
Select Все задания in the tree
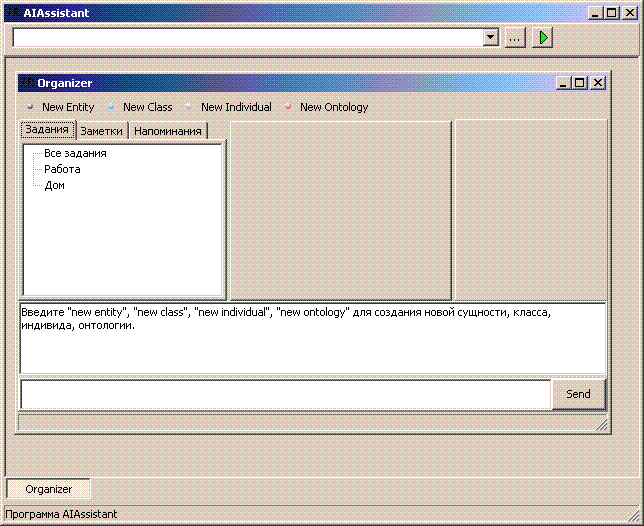pos(75,154)
